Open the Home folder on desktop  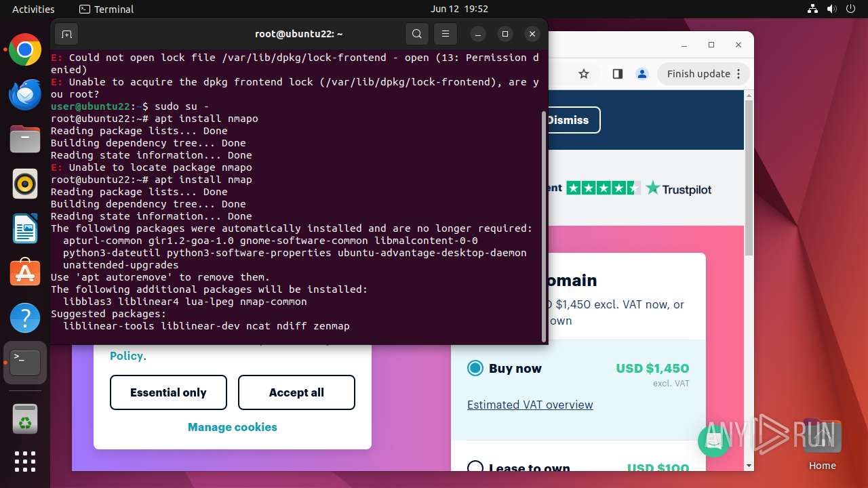point(822,444)
